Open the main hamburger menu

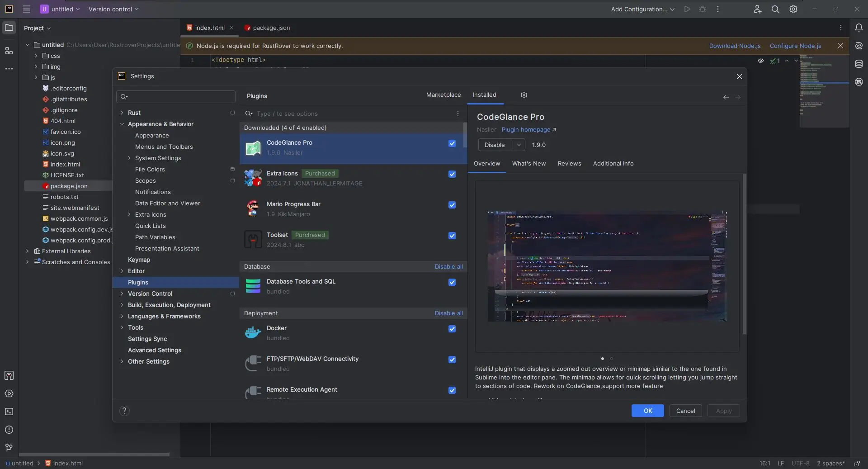pos(27,9)
